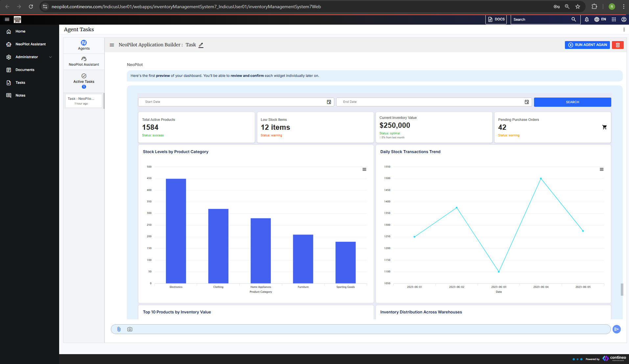Open browser profile avatar R
629x364 pixels.
point(612,7)
